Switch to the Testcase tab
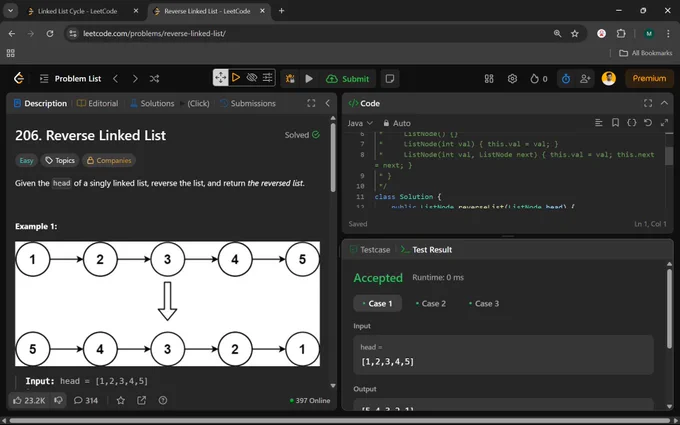 [x=370, y=250]
